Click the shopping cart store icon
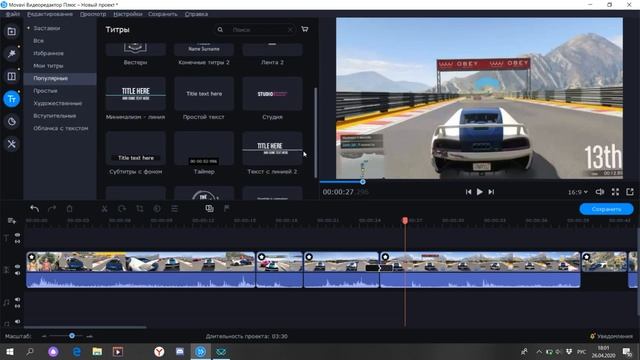The image size is (640, 360). click(x=304, y=29)
